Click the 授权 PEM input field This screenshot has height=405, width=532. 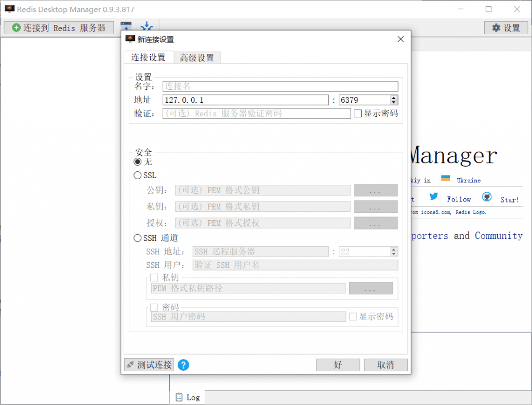pos(262,223)
